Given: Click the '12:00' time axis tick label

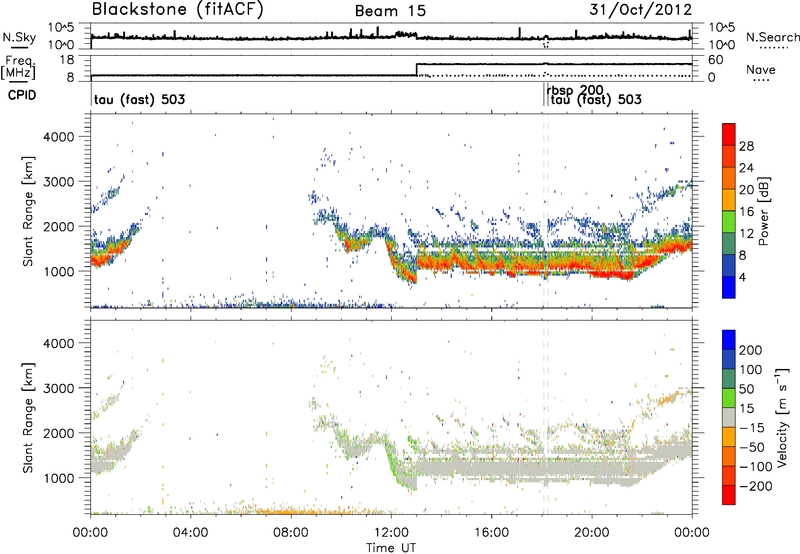Looking at the screenshot, I should click(391, 533).
